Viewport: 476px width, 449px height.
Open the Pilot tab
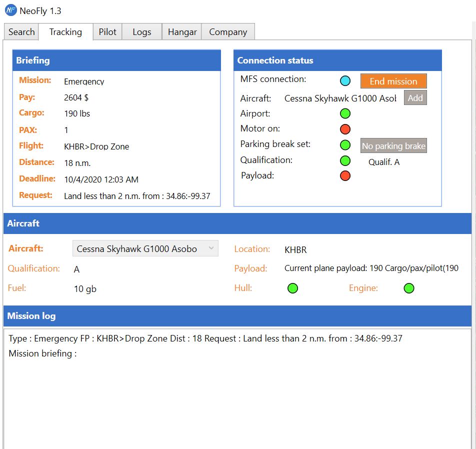pyautogui.click(x=107, y=32)
